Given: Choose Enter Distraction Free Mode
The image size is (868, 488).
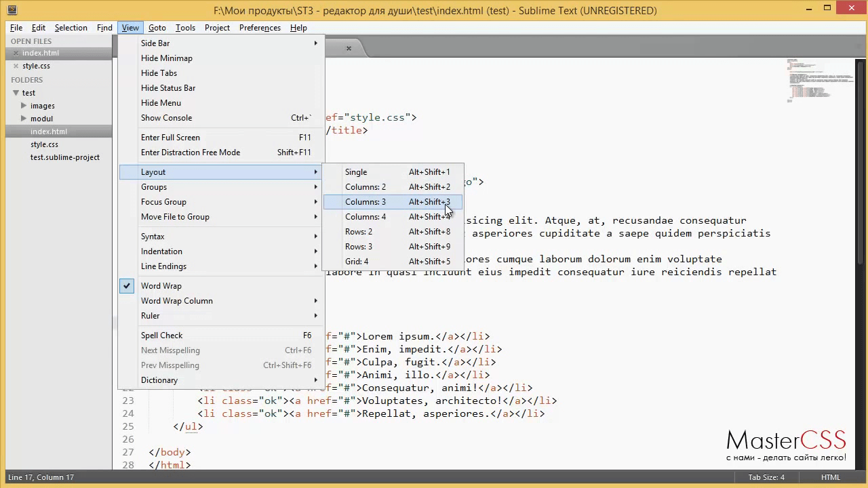Looking at the screenshot, I should point(222,152).
